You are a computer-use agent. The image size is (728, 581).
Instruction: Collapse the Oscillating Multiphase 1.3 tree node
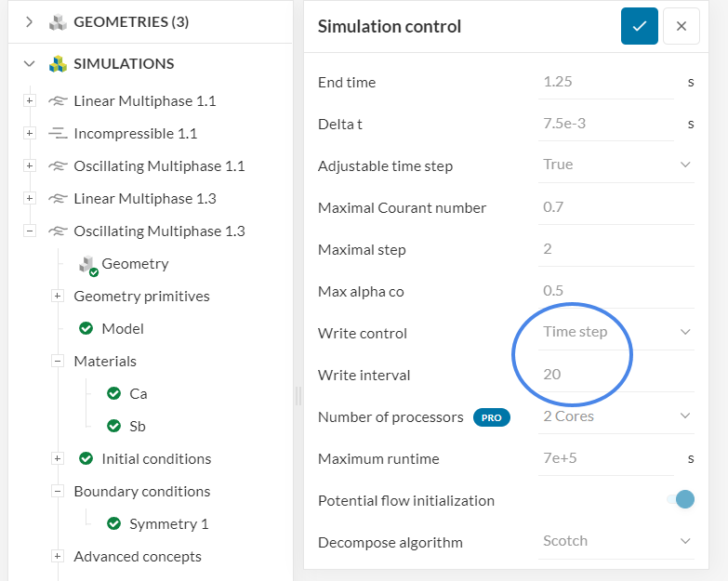[x=30, y=231]
